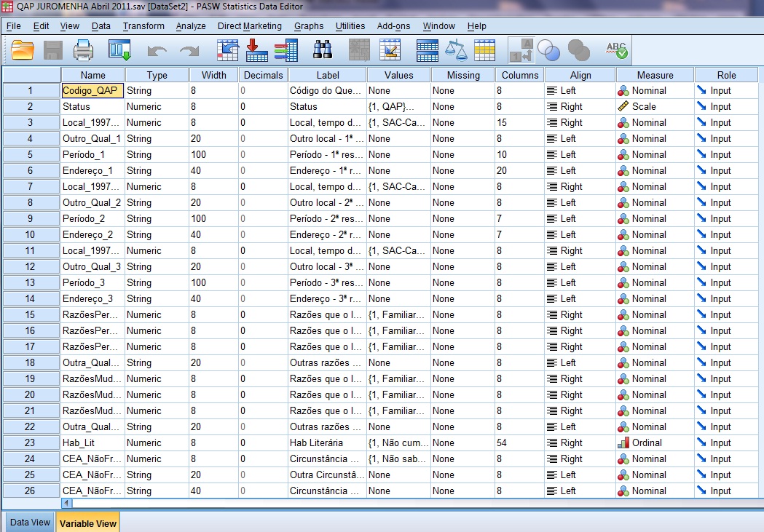This screenshot has width=764, height=532.
Task: Click the Open data document folder icon
Action: coord(23,50)
